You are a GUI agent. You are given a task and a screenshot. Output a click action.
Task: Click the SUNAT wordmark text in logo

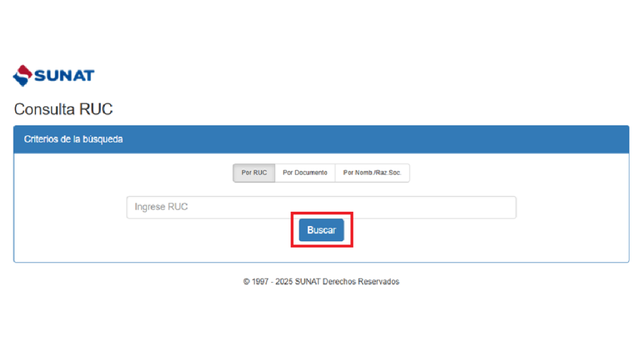[x=64, y=76]
